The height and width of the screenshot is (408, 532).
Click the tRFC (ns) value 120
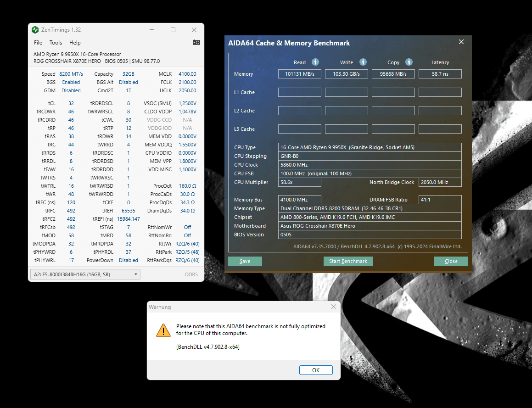71,202
